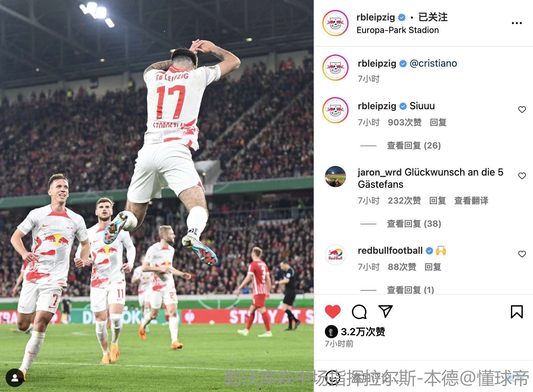Save the post with bookmark icon

tap(517, 312)
